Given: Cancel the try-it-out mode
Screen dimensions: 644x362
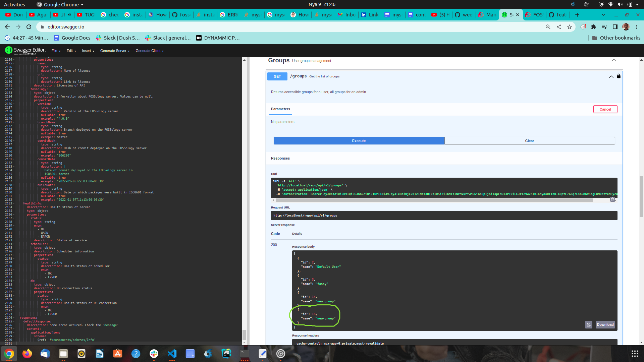Looking at the screenshot, I should tap(605, 109).
